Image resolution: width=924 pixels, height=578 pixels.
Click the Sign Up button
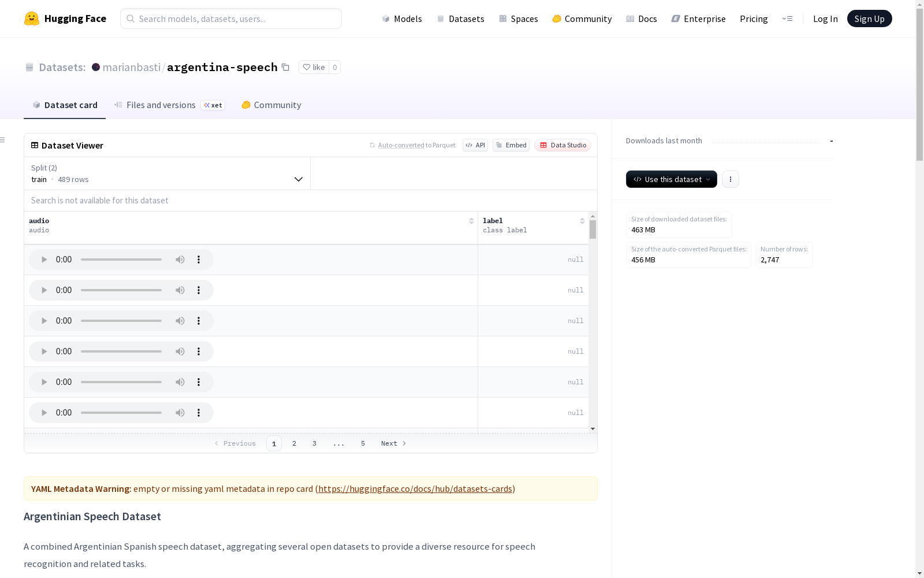click(x=870, y=18)
